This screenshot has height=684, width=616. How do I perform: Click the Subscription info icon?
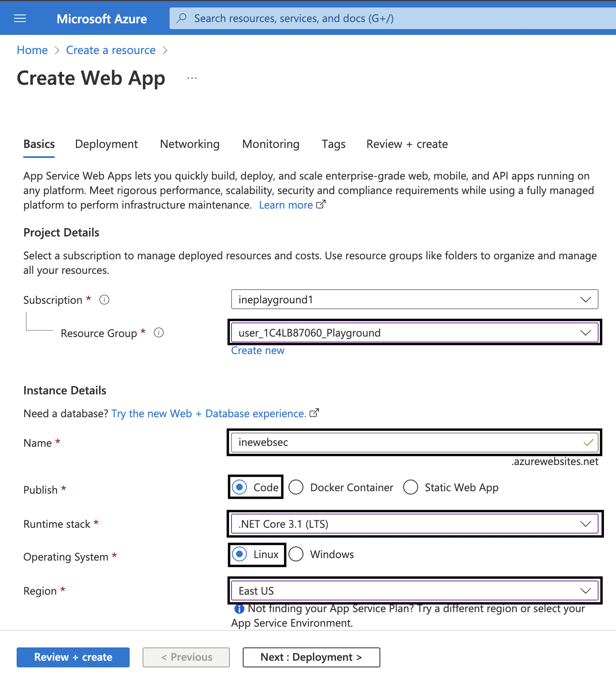click(x=104, y=300)
